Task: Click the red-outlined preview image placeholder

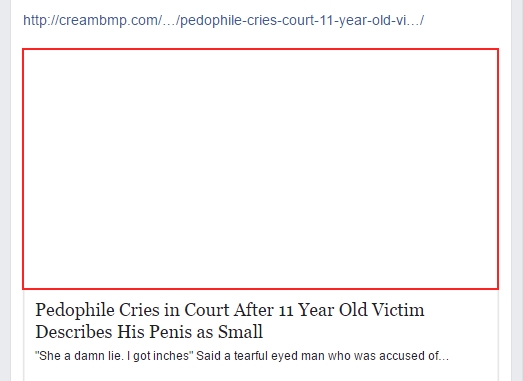Action: [260, 169]
